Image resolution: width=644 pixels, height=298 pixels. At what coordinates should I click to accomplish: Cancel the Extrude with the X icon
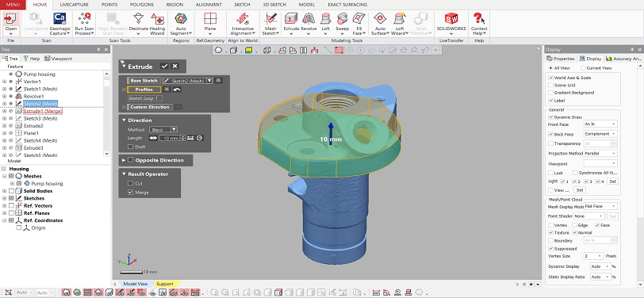[175, 66]
